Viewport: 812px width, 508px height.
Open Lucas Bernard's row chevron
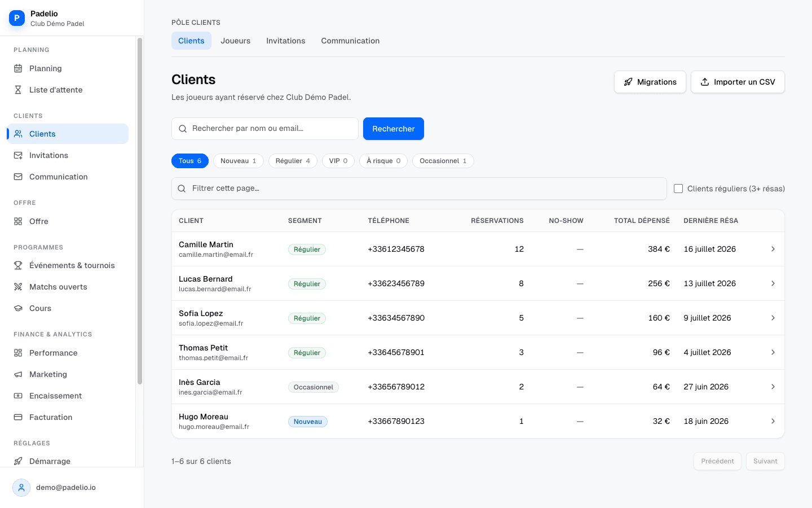(x=773, y=283)
